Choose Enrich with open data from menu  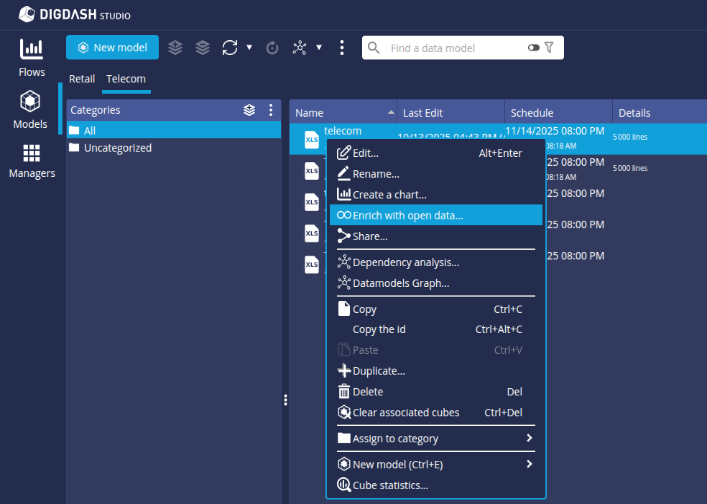407,215
